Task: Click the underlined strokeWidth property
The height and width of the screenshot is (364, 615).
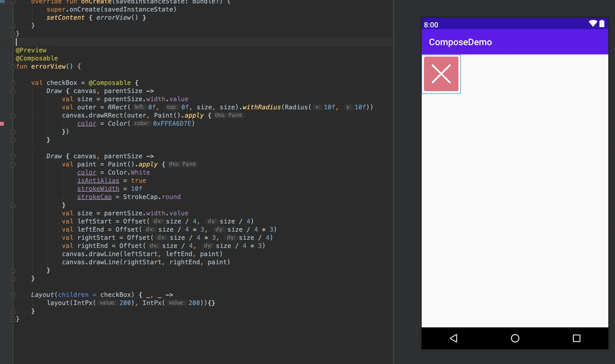Action: coord(98,189)
